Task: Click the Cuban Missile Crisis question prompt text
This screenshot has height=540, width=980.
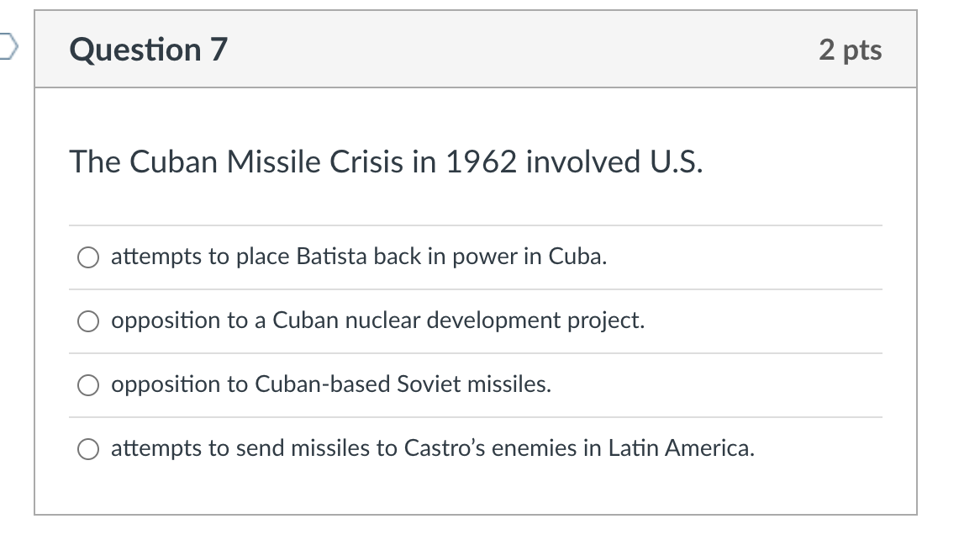Action: (x=386, y=161)
